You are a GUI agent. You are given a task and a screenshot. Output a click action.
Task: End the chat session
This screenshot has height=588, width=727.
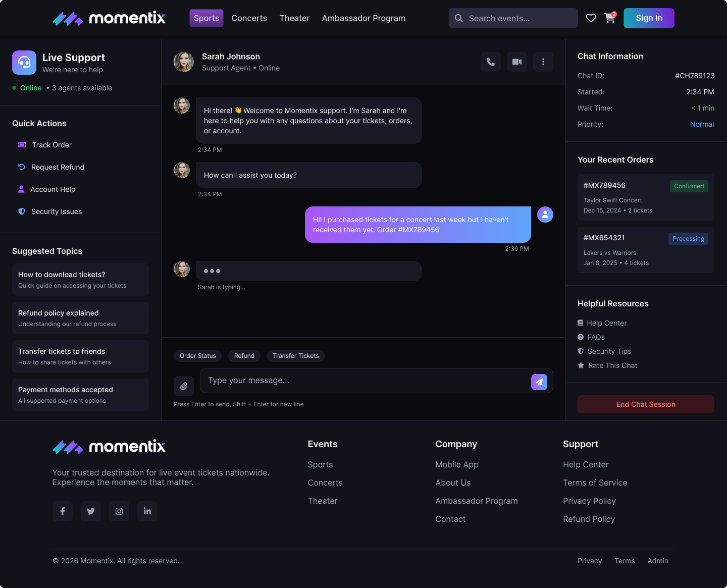coord(646,404)
